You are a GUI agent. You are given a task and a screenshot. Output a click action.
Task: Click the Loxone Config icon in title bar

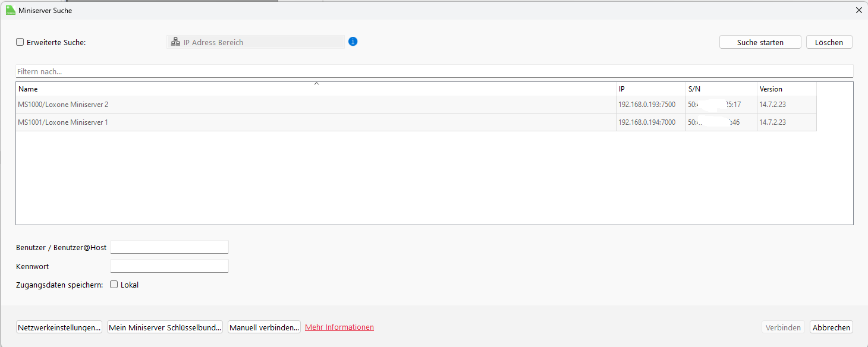pos(11,10)
